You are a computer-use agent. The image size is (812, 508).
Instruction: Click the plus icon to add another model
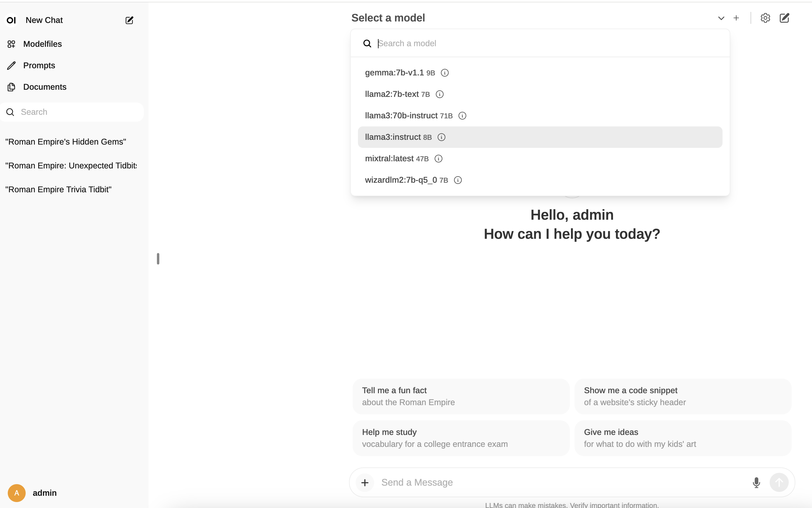point(736,18)
